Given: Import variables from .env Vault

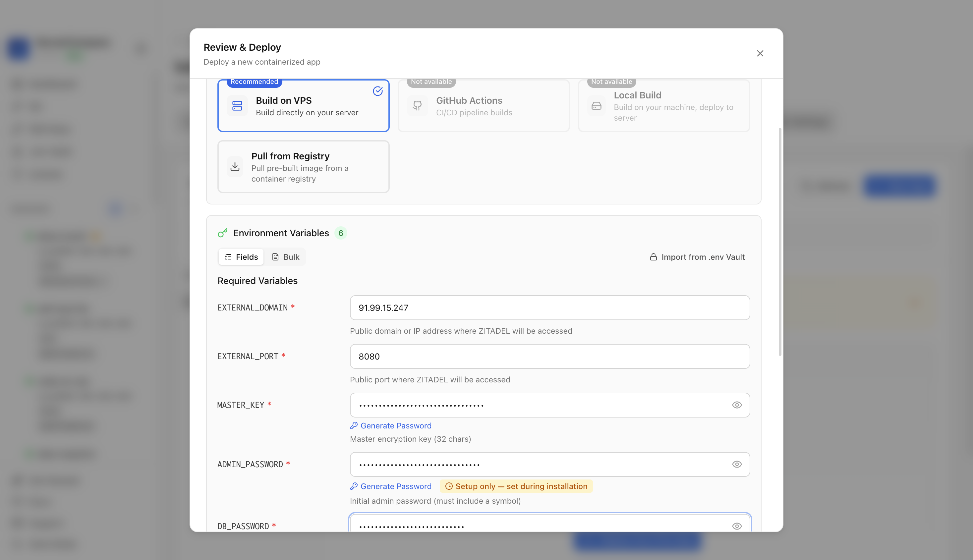Looking at the screenshot, I should [697, 257].
